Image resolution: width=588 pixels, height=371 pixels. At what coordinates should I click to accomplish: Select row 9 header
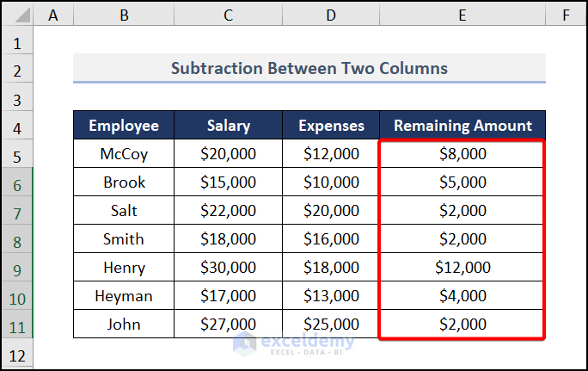18,268
